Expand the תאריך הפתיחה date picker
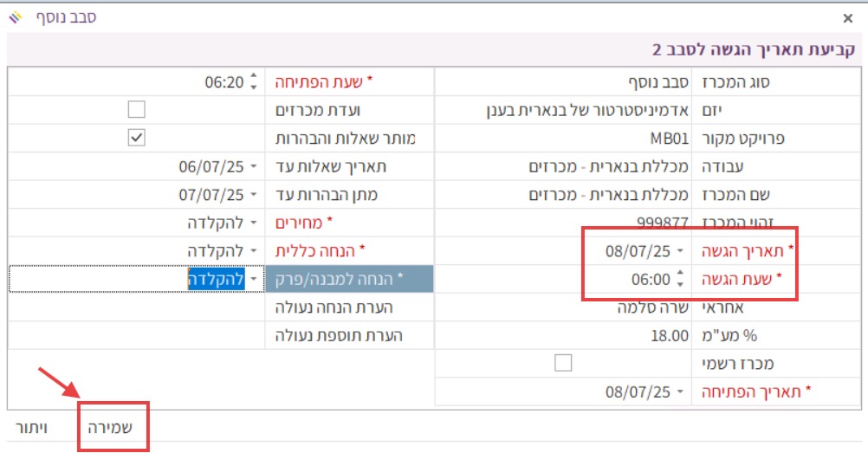 pos(680,392)
